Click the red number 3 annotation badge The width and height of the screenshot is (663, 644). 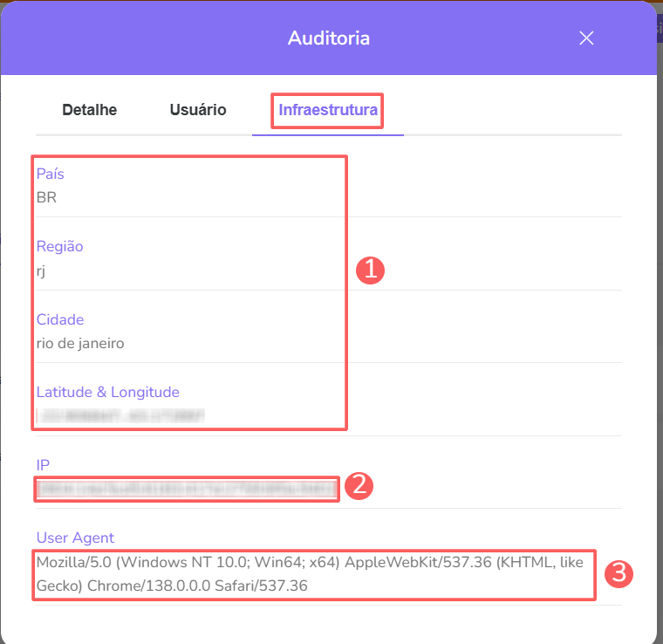point(619,573)
